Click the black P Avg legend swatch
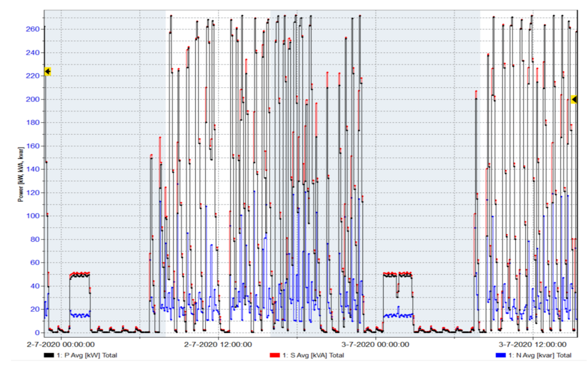This screenshot has width=588, height=370. [49, 355]
